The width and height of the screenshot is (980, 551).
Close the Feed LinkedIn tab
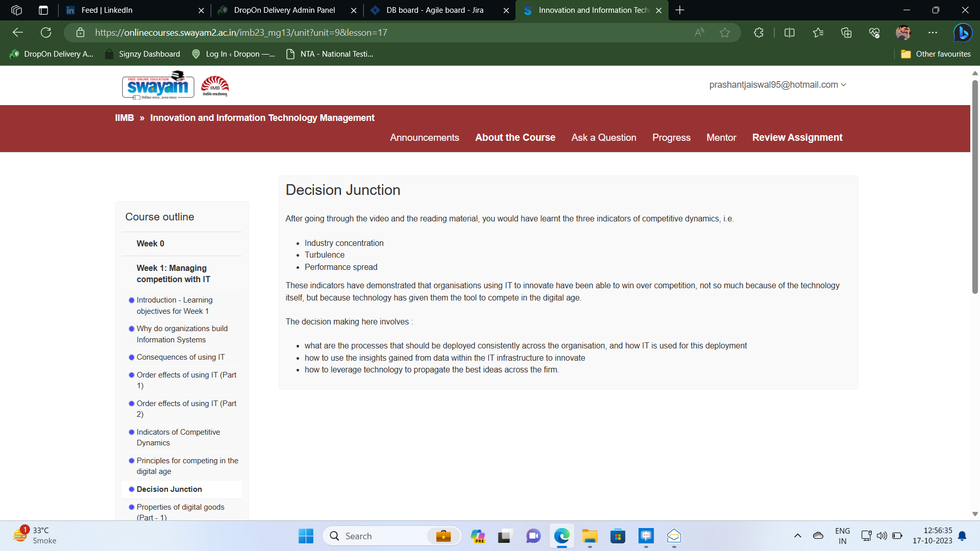(201, 10)
